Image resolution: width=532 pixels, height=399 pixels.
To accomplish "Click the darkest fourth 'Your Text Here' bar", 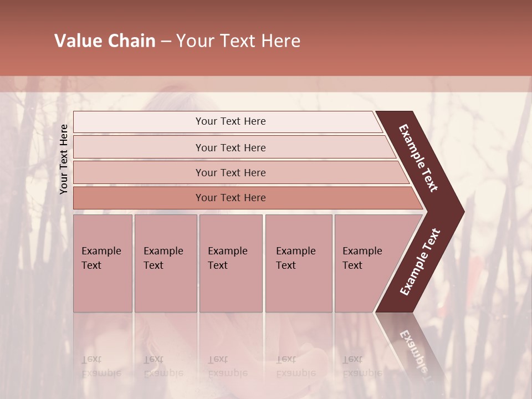I will click(x=248, y=198).
